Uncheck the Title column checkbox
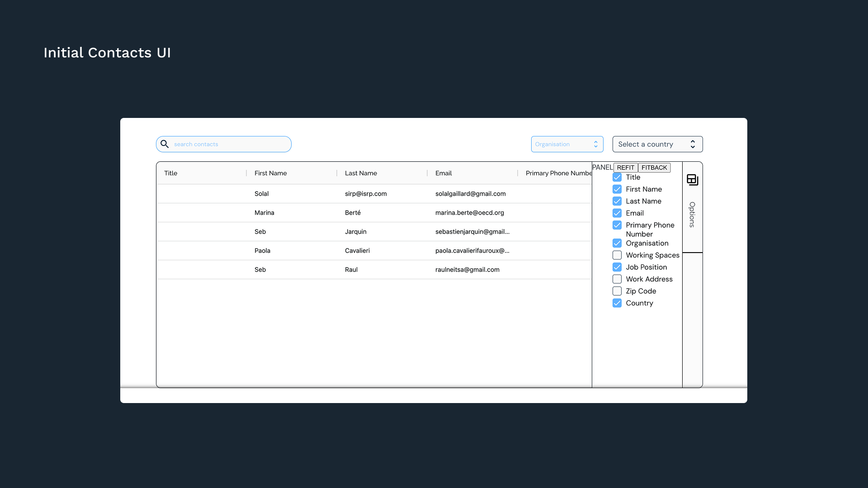868x488 pixels. pyautogui.click(x=617, y=177)
